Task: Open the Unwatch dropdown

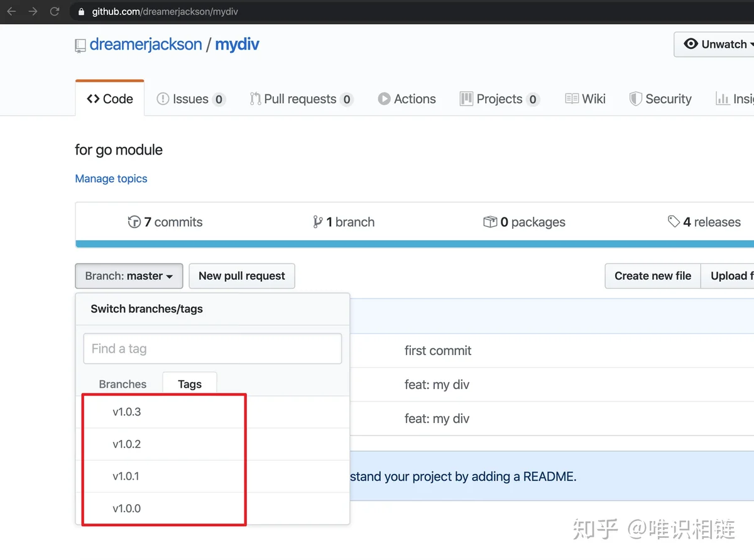Action: tap(714, 44)
